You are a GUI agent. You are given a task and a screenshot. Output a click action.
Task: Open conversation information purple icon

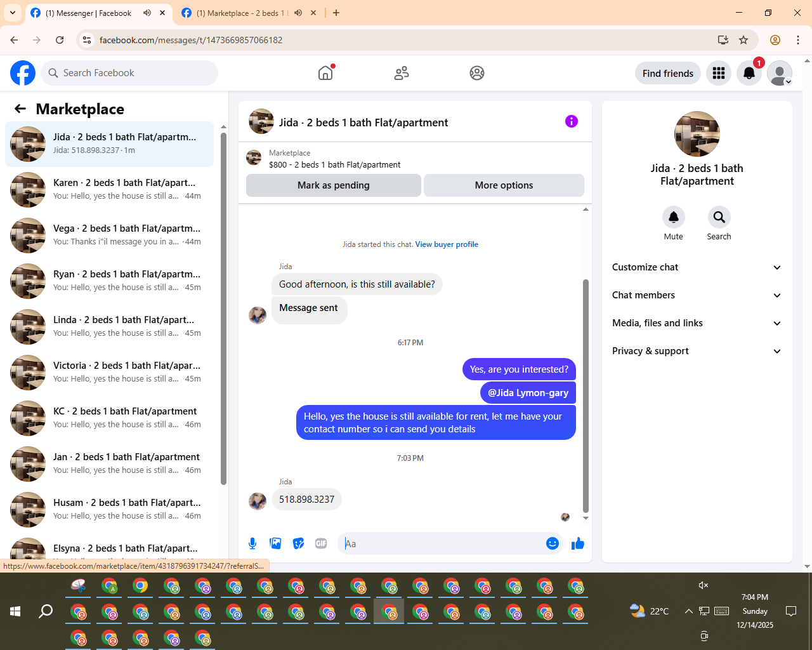coord(572,121)
